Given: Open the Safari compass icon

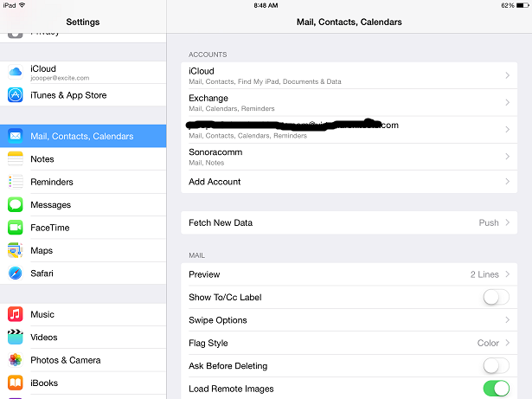Looking at the screenshot, I should pyautogui.click(x=16, y=274).
